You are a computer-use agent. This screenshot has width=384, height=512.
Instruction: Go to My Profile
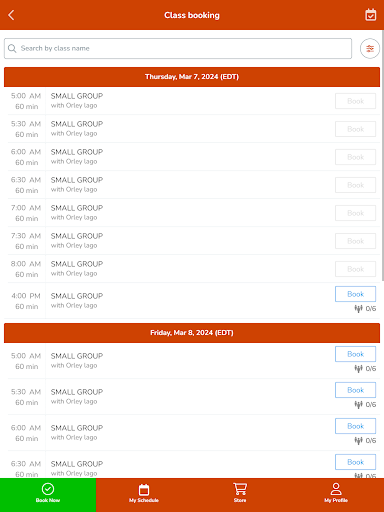(x=336, y=495)
